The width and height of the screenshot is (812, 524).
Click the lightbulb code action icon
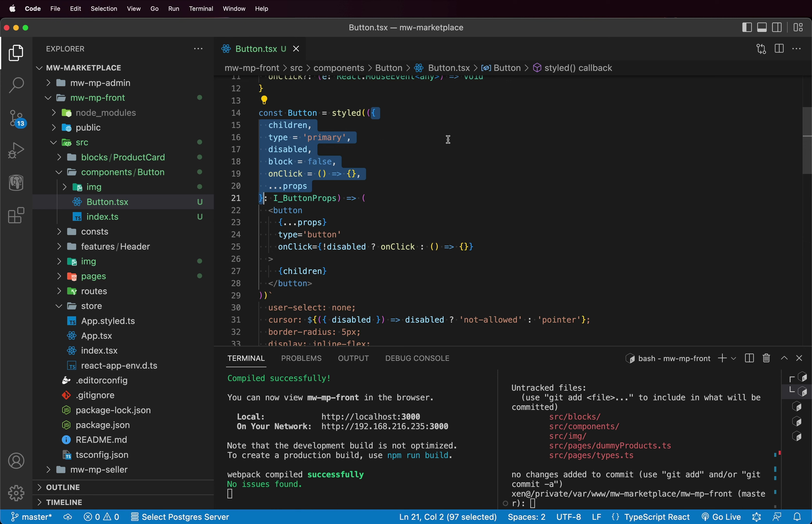click(x=264, y=100)
